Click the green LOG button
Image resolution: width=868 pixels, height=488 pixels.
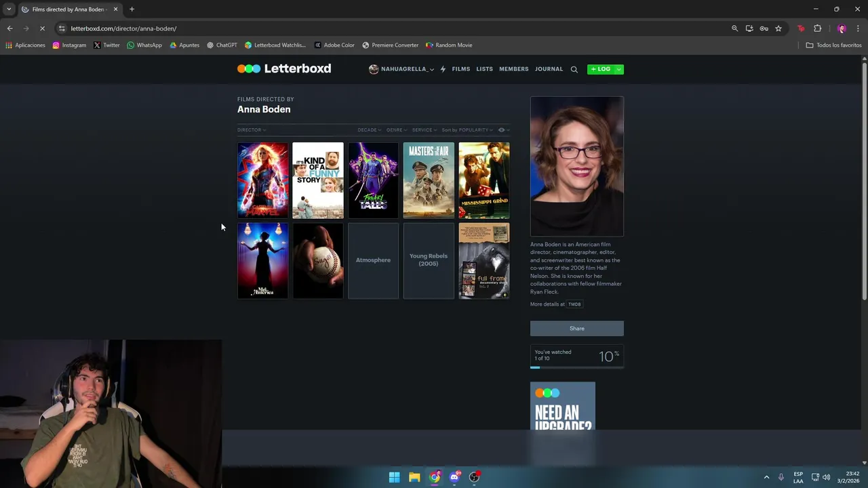pyautogui.click(x=600, y=69)
